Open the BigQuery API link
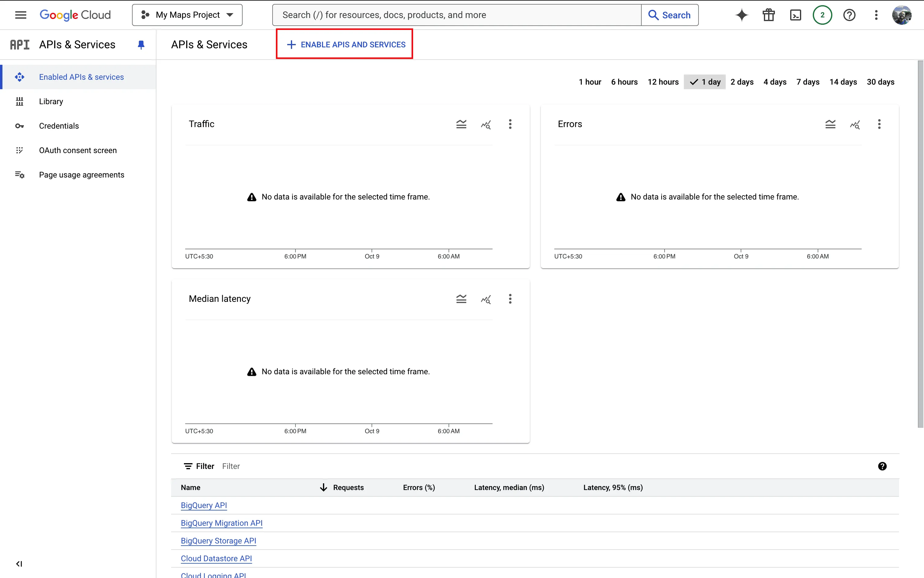The image size is (924, 578). (x=204, y=505)
